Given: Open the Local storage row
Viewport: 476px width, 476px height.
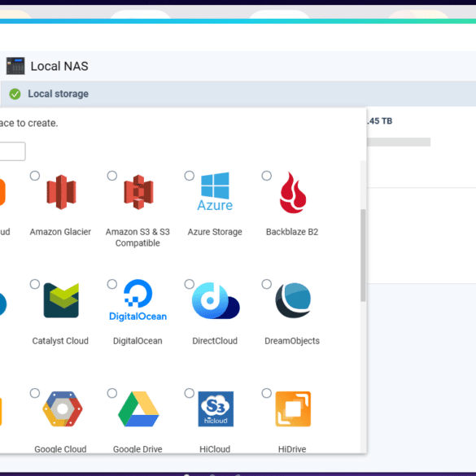Looking at the screenshot, I should [238, 94].
